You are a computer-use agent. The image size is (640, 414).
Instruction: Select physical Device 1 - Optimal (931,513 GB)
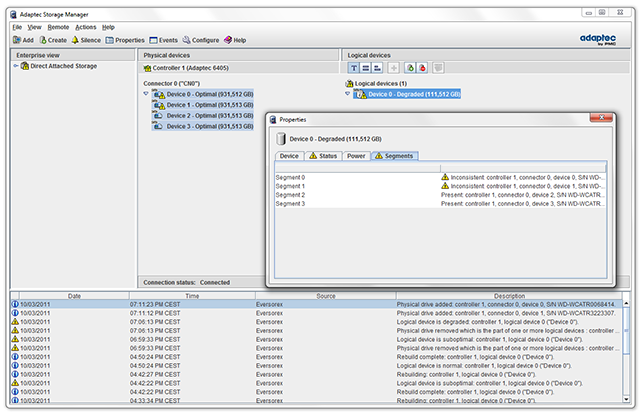[x=210, y=105]
